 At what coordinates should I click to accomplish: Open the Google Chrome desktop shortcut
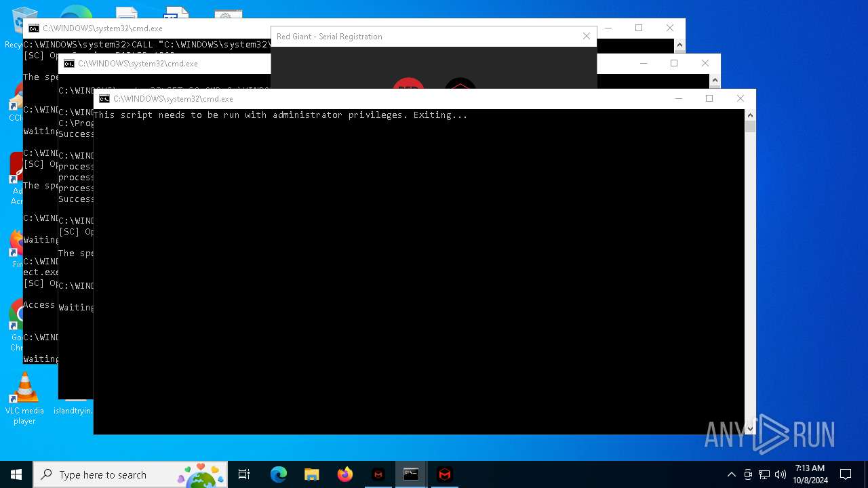[15, 325]
